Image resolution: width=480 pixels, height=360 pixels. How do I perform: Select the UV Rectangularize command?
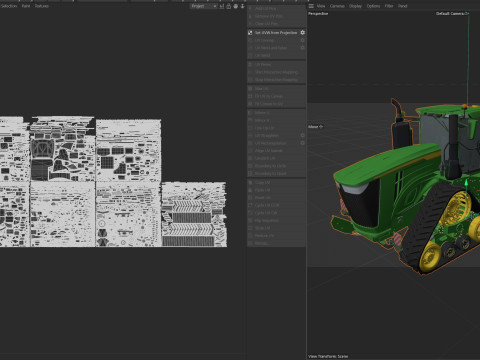273,143
